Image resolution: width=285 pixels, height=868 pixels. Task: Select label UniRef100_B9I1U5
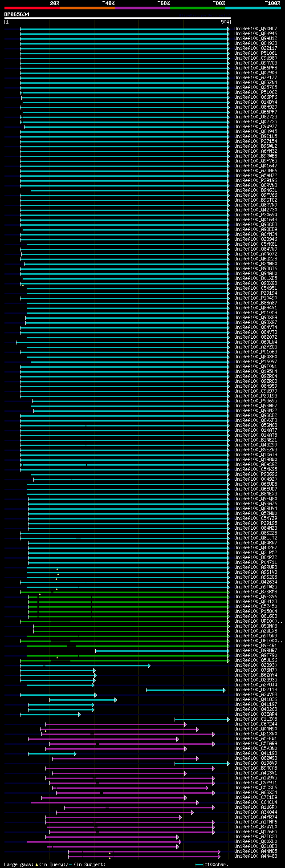256,137
